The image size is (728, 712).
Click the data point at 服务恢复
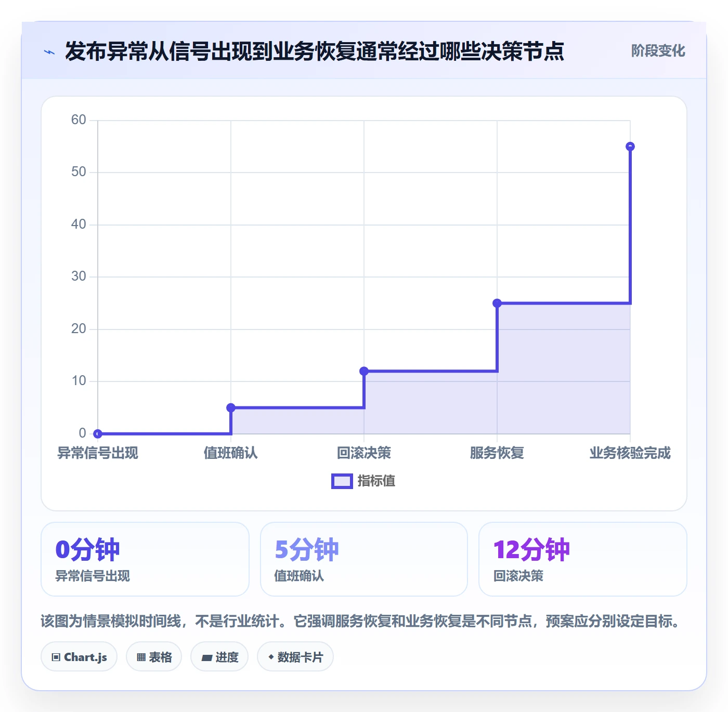coord(497,303)
